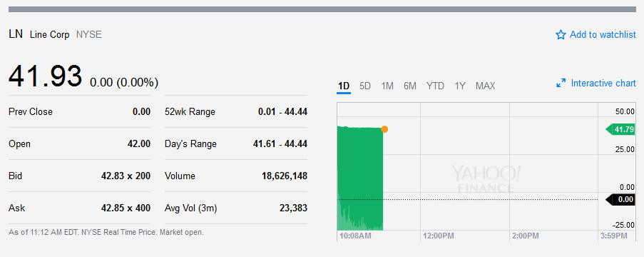The image size is (644, 257).
Task: Click the black 0.00 previous close marker
Action: [620, 200]
